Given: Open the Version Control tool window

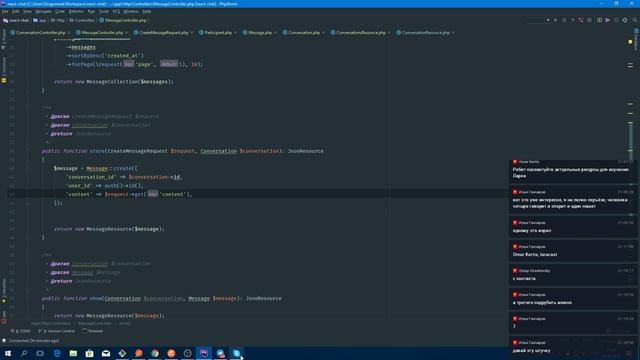Looking at the screenshot, I should [57, 331].
